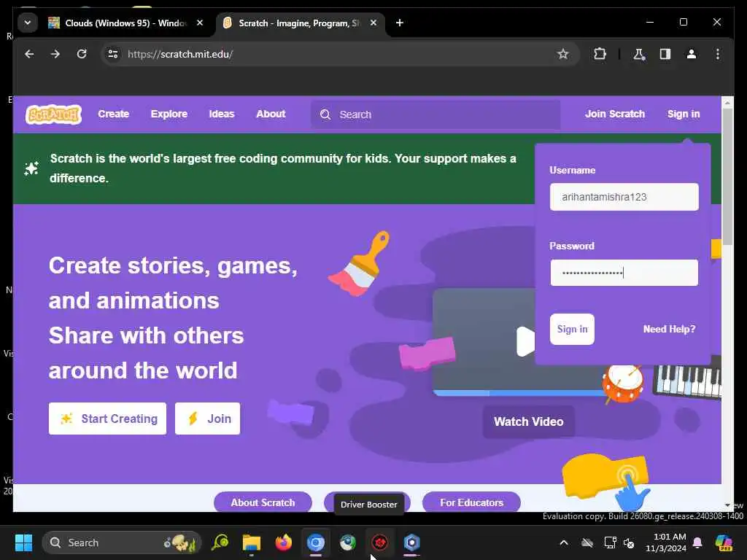Screen dimensions: 747x560
Task: Bookmark this page with the star
Action: [562, 54]
